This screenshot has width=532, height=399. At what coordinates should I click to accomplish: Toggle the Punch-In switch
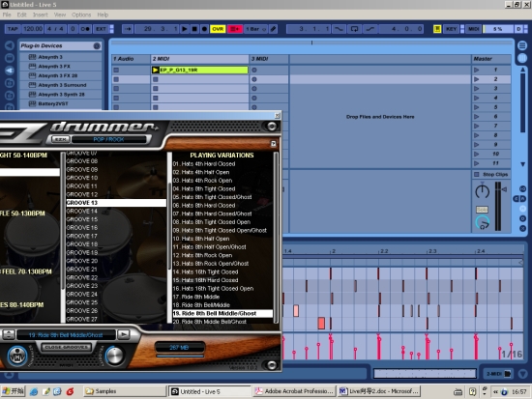tap(339, 29)
